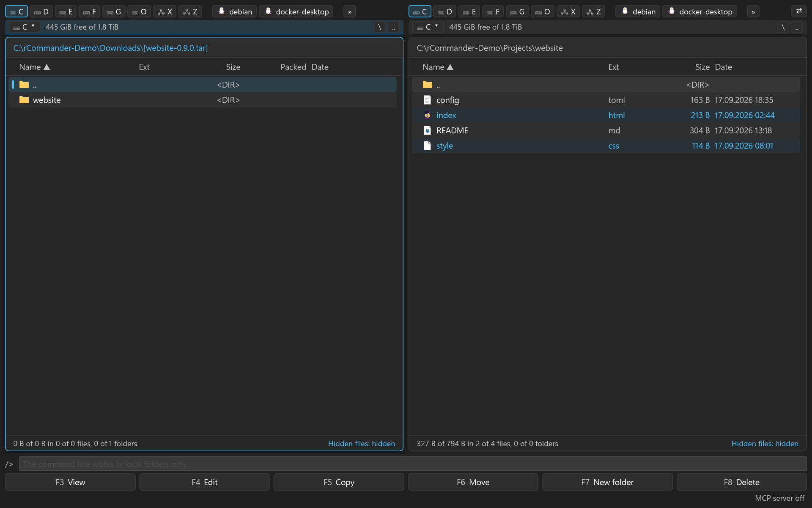
Task: Sort right panel by Size column
Action: 702,67
